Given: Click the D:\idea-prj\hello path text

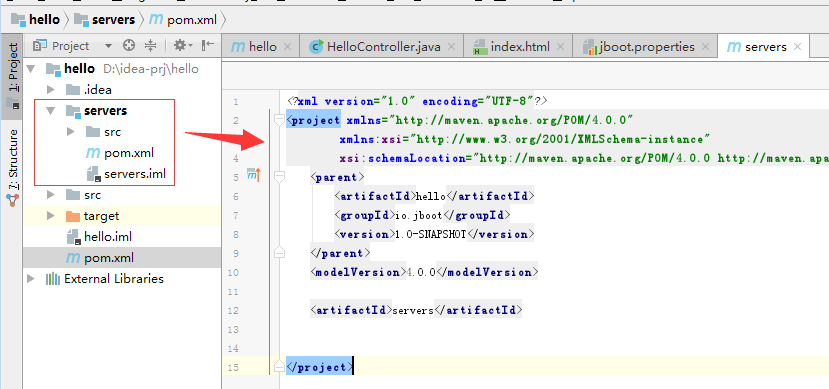Looking at the screenshot, I should point(151,69).
